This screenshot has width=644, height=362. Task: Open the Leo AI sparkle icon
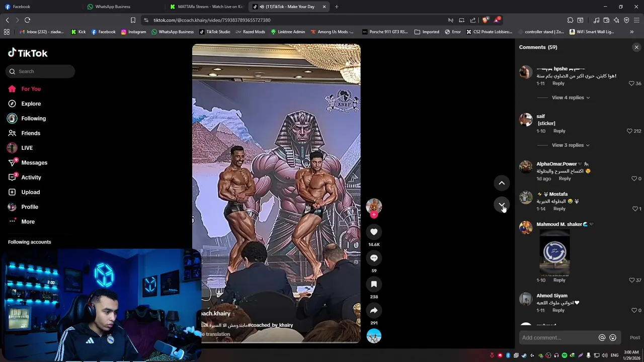coord(616,20)
